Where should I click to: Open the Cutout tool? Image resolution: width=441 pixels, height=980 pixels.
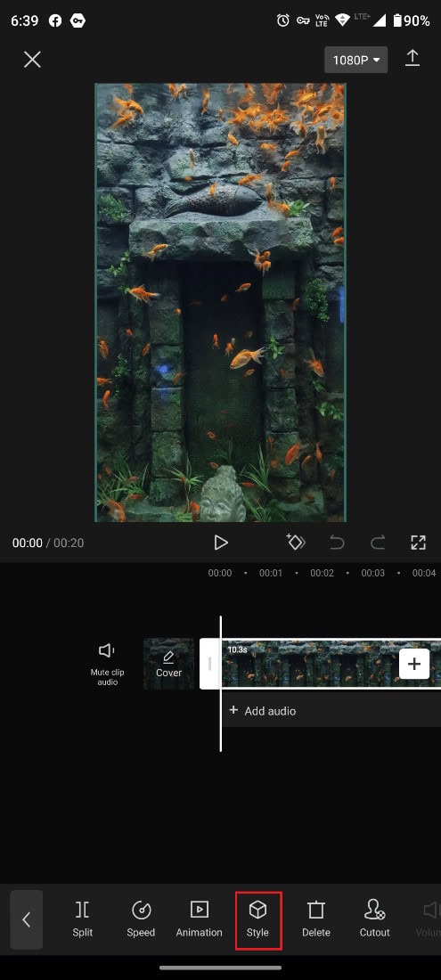pyautogui.click(x=375, y=919)
